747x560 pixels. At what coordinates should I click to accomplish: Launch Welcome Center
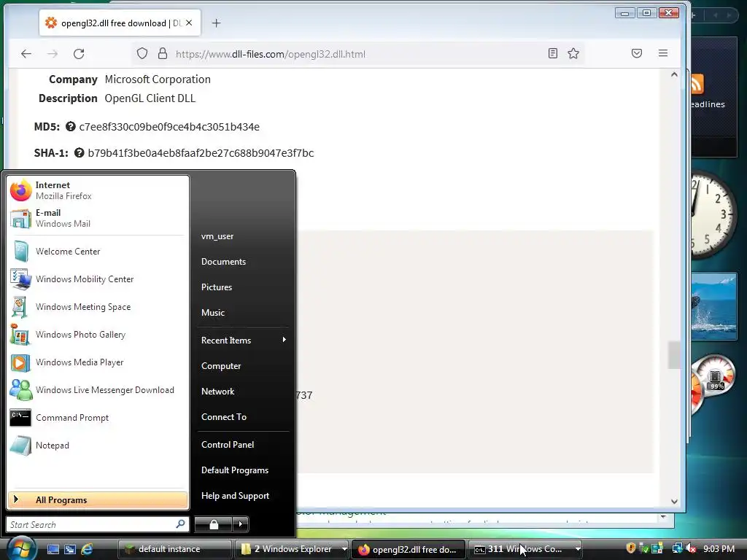click(x=97, y=252)
